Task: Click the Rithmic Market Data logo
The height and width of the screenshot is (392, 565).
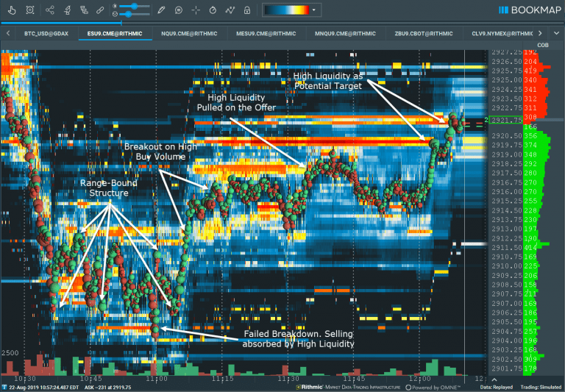Action: [x=348, y=388]
